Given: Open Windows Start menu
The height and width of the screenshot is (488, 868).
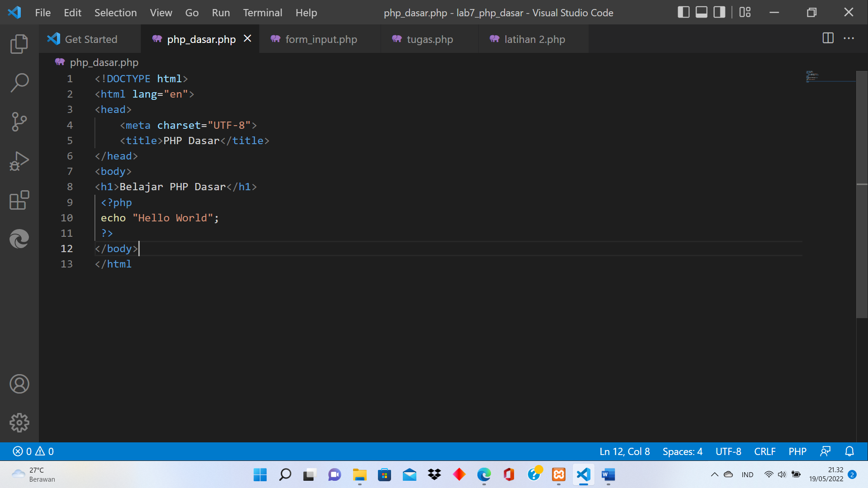Looking at the screenshot, I should coord(260,474).
